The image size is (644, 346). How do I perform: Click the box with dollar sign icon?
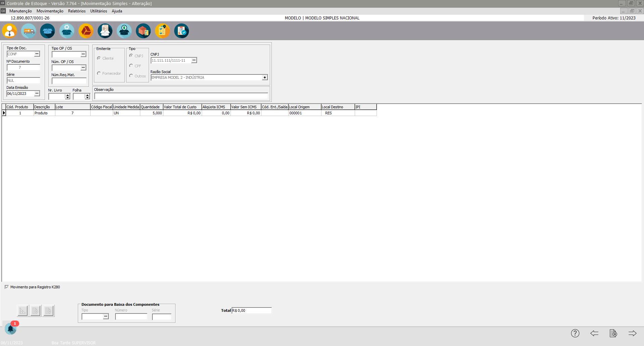tap(124, 31)
